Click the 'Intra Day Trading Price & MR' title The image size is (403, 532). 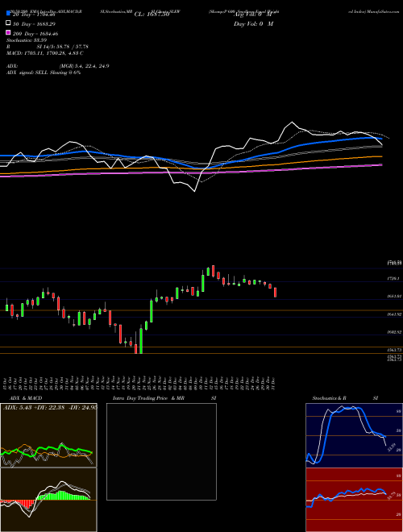[148, 398]
